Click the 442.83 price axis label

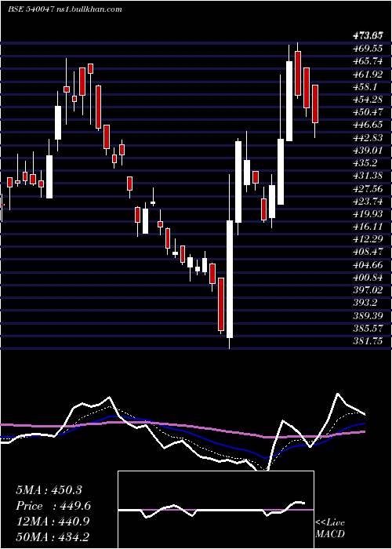(x=368, y=137)
